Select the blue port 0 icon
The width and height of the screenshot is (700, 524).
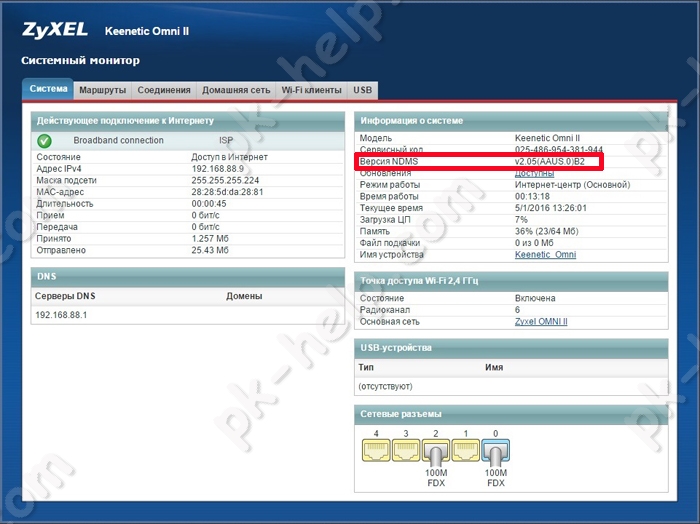pos(495,451)
